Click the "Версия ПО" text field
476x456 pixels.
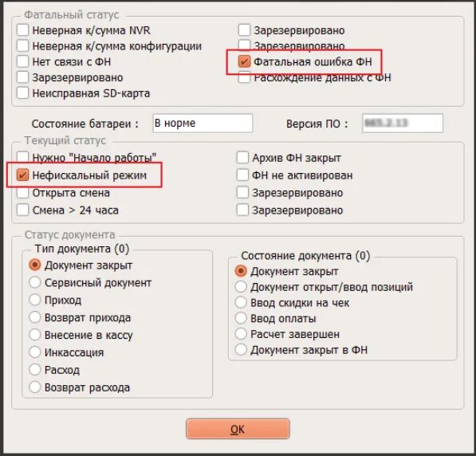[403, 124]
